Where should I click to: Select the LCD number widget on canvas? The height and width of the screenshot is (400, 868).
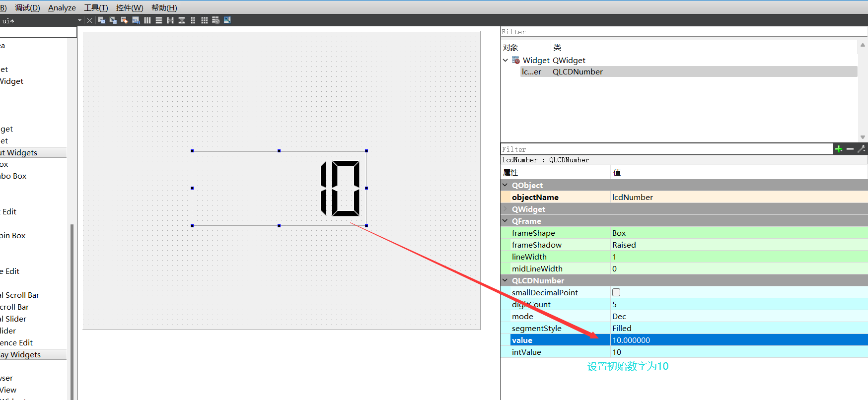click(x=280, y=189)
